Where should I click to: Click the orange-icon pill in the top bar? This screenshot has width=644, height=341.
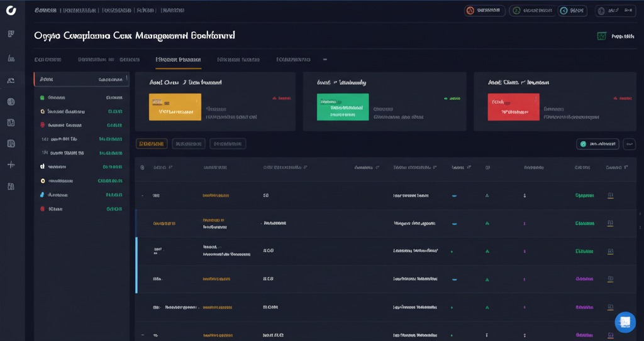(484, 11)
